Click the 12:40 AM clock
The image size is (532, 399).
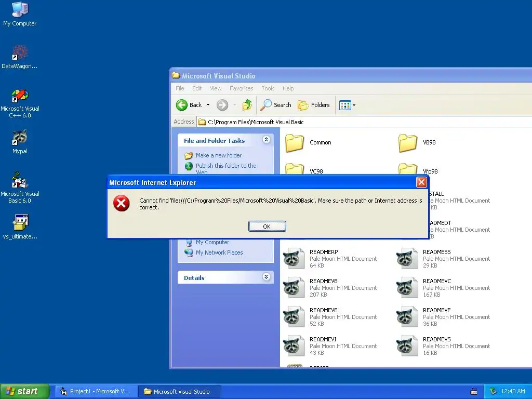513,392
